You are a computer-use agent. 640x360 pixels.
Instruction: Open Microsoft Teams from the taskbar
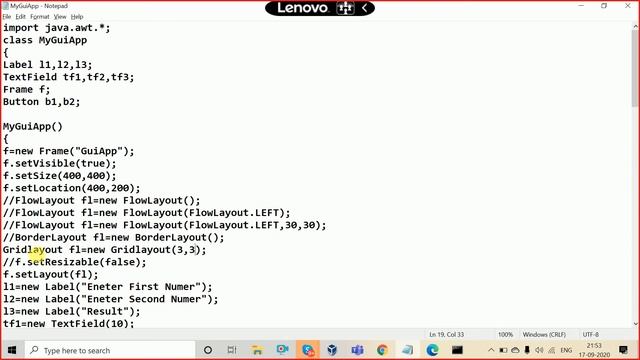point(358,350)
